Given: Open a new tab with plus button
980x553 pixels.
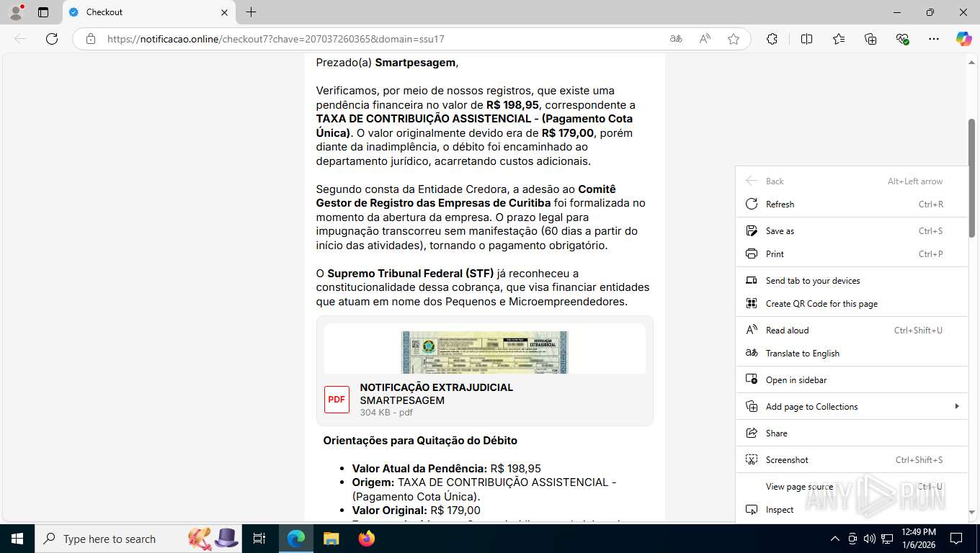Looking at the screenshot, I should [251, 12].
